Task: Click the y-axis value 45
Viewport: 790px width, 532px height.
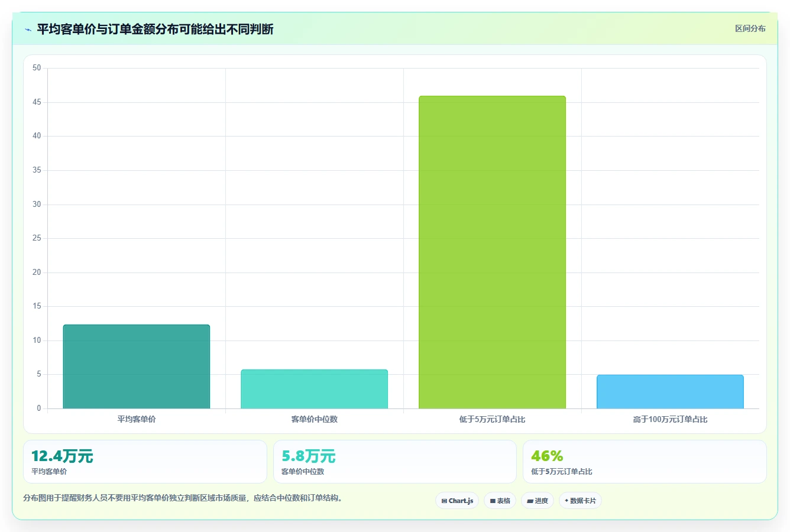Action: (37, 102)
